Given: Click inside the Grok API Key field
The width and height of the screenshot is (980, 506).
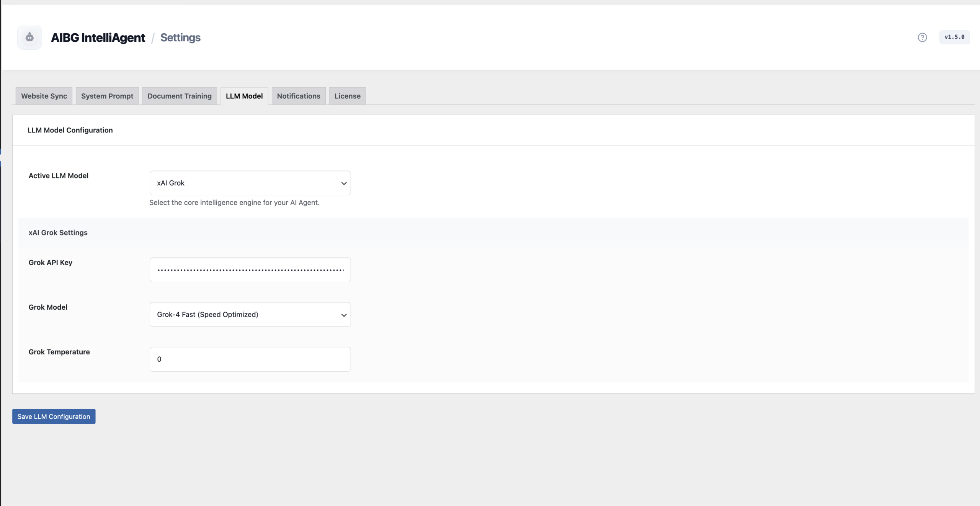Looking at the screenshot, I should (x=250, y=269).
